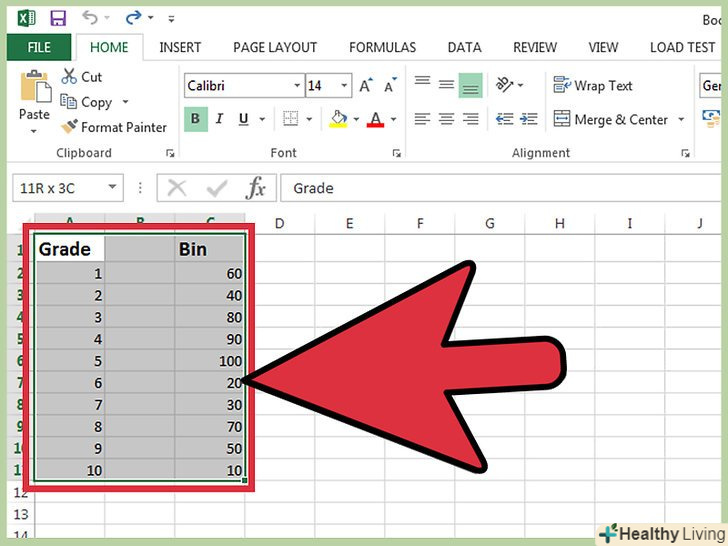
Task: Click the Excel application icon
Action: (26, 19)
